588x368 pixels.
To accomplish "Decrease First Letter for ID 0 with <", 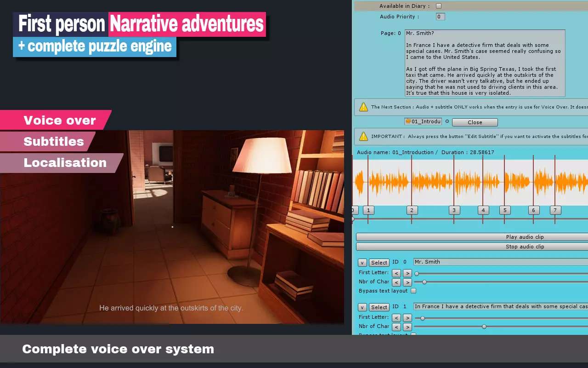I will point(396,273).
